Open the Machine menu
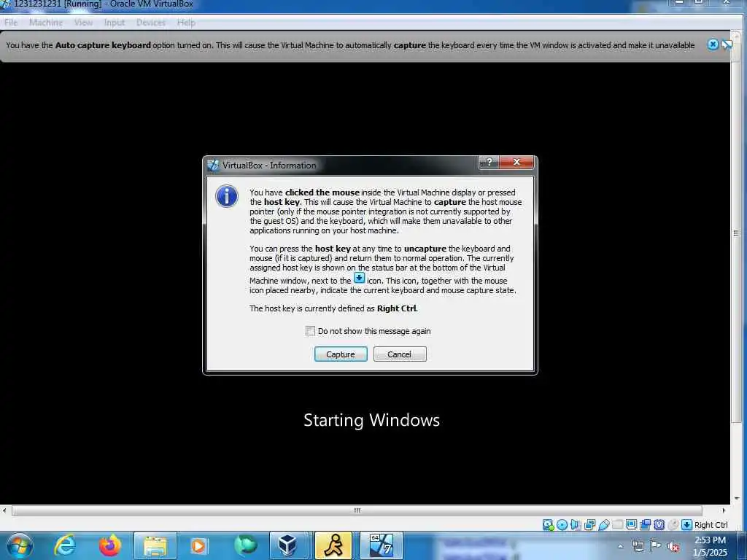The width and height of the screenshot is (747, 560). tap(46, 23)
